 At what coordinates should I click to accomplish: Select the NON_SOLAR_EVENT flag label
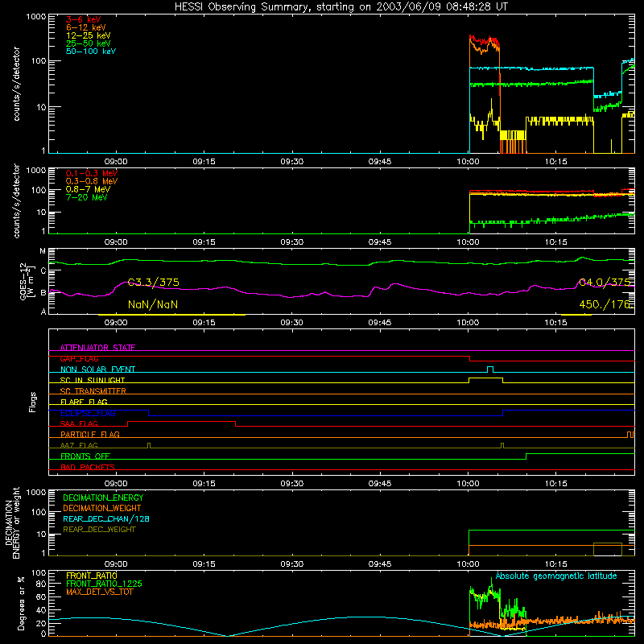point(97,369)
